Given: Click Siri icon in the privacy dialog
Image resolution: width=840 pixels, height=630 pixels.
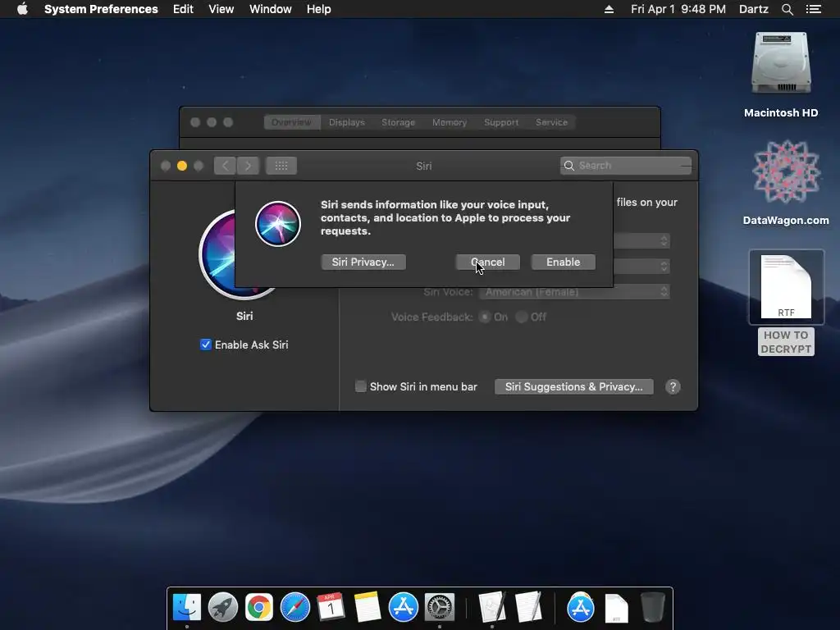Looking at the screenshot, I should coord(277,224).
